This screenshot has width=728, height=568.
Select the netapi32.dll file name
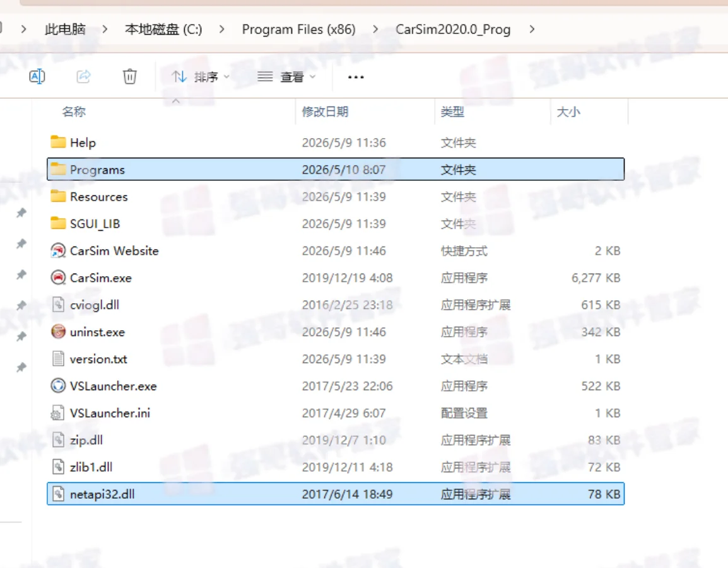(102, 494)
